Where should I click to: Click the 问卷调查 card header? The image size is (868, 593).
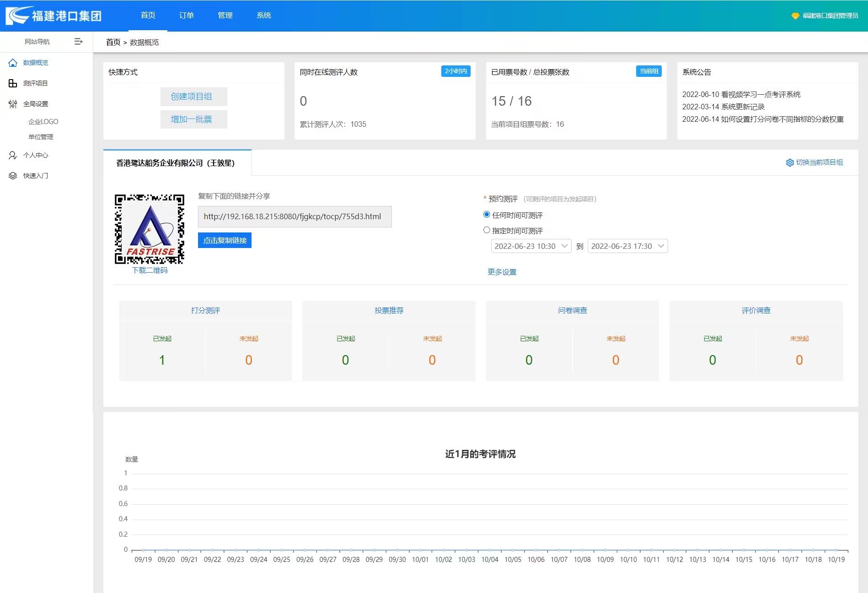pyautogui.click(x=572, y=311)
